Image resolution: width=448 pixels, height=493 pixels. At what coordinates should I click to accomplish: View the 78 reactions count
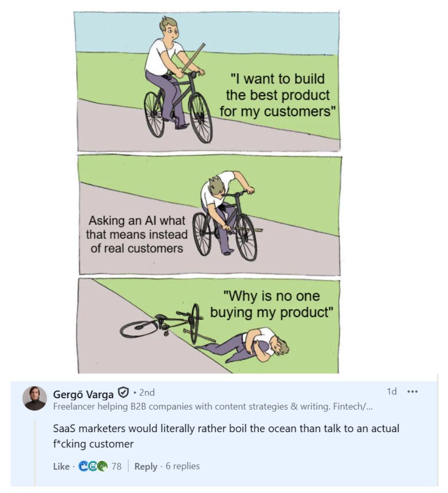point(116,467)
